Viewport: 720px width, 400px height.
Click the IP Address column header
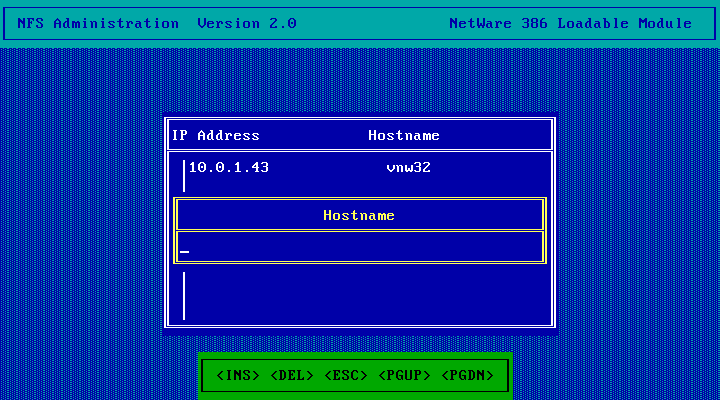(215, 135)
